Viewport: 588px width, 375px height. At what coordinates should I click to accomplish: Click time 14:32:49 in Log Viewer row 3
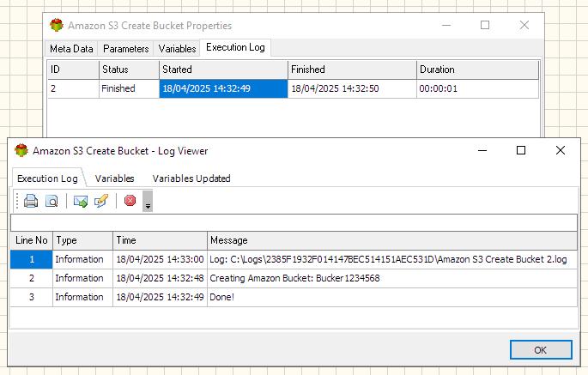[161, 297]
